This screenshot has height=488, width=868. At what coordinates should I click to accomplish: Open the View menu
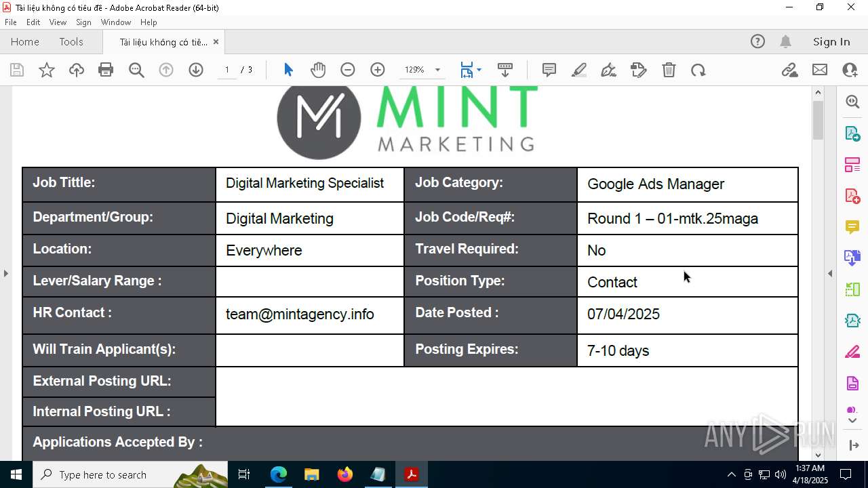tap(58, 22)
